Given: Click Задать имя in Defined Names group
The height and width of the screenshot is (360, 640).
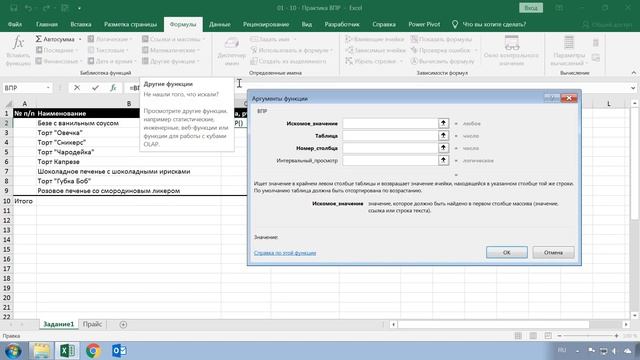Looking at the screenshot, I should click(x=273, y=39).
